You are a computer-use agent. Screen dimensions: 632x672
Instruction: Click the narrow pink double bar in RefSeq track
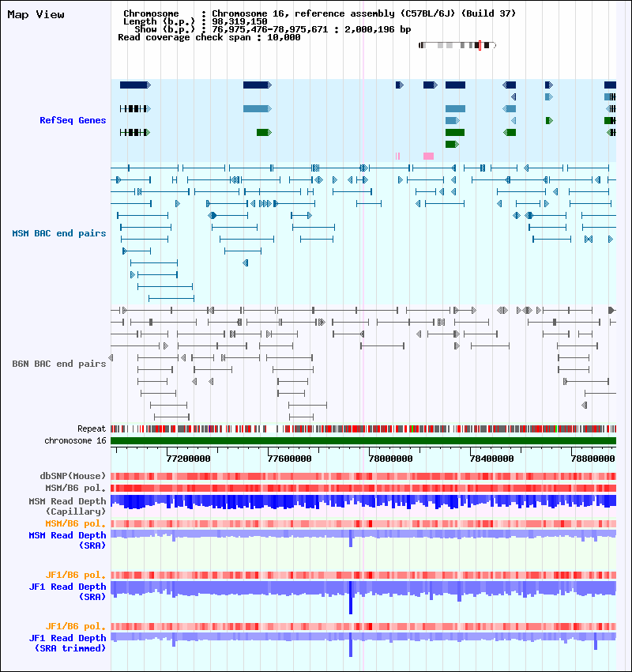[398, 156]
